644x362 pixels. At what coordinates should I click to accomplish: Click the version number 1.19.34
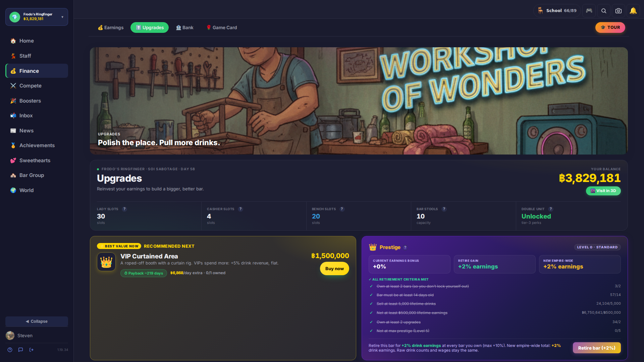tap(62, 350)
